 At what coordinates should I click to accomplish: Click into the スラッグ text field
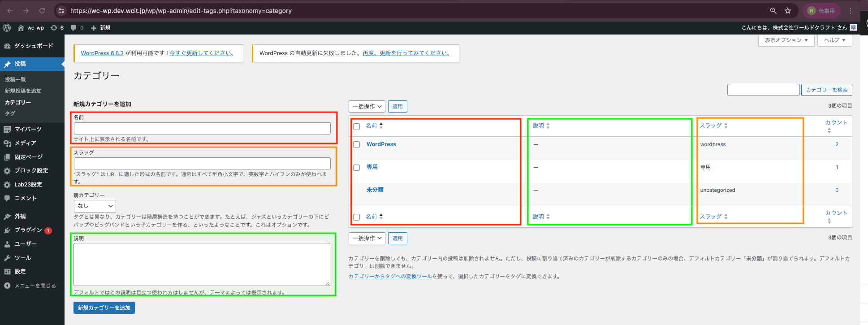pos(202,163)
